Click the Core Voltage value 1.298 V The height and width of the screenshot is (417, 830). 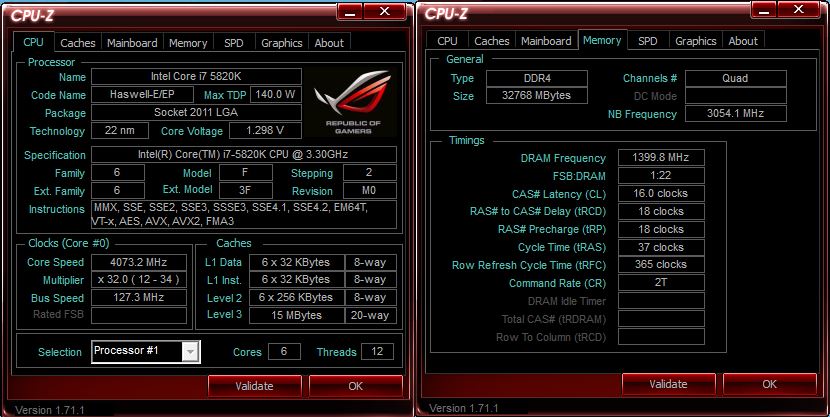pos(265,130)
